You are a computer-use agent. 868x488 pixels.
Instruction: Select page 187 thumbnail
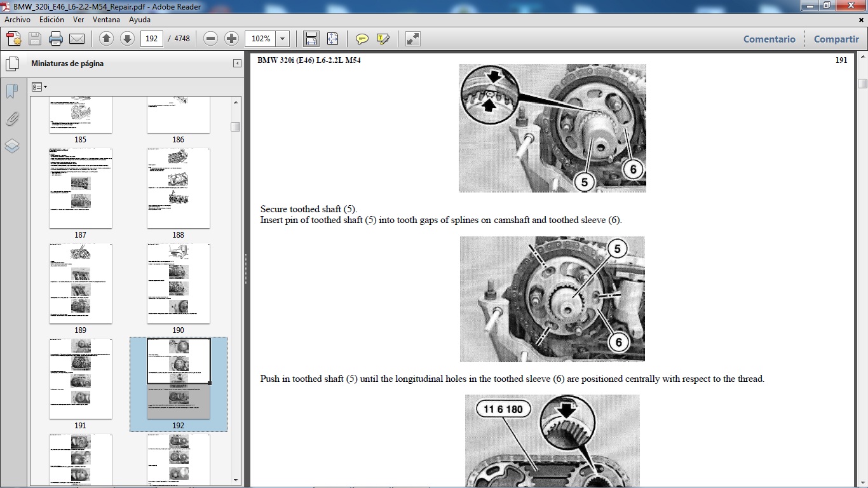tap(81, 189)
